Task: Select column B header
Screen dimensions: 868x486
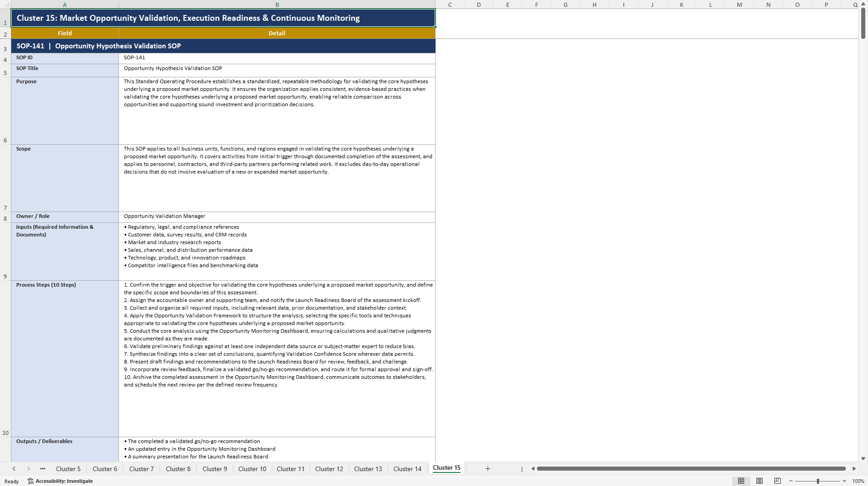Action: click(x=277, y=5)
